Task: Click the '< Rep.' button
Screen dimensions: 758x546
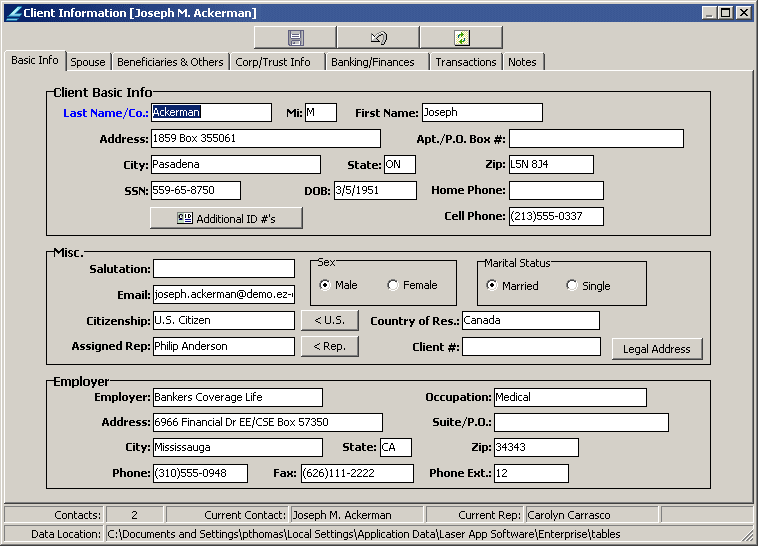Action: [329, 346]
